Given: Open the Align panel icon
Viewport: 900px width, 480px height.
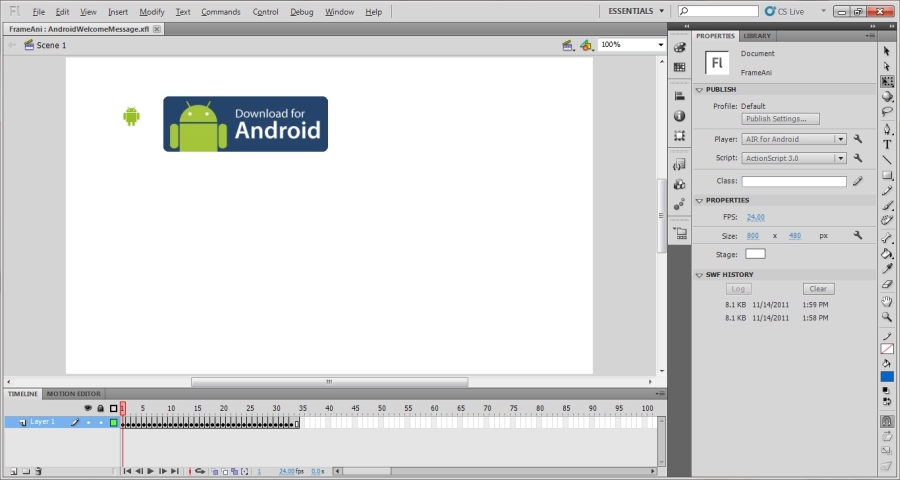Looking at the screenshot, I should pos(680,96).
